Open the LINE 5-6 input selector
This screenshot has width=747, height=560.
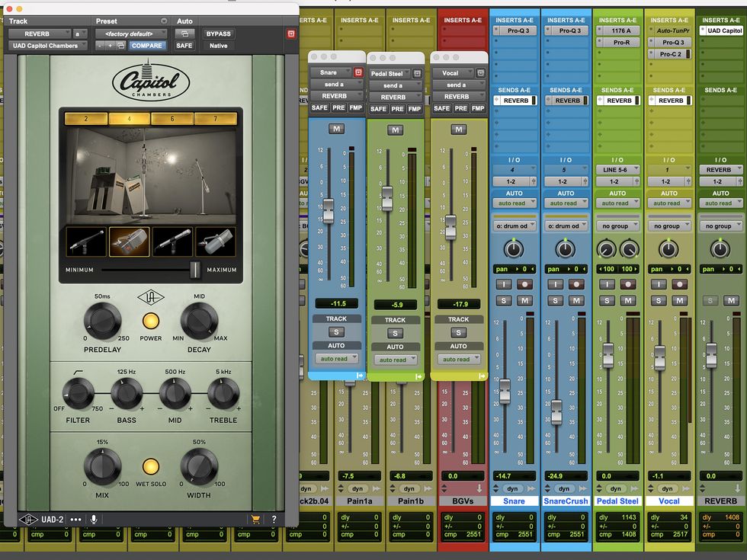617,169
